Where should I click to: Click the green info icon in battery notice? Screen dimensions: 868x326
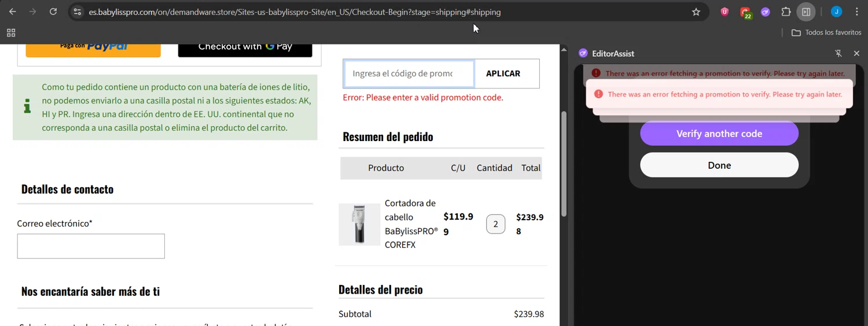coord(27,106)
